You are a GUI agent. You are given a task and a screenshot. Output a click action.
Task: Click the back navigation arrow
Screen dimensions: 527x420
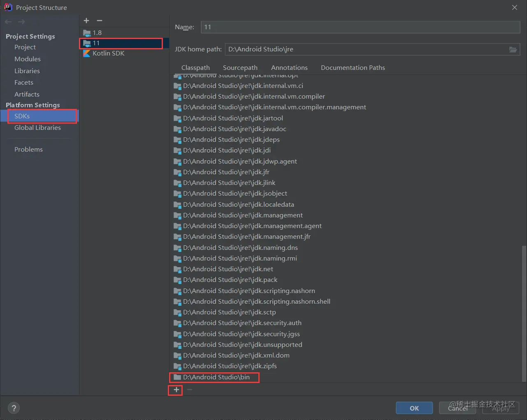pyautogui.click(x=8, y=21)
